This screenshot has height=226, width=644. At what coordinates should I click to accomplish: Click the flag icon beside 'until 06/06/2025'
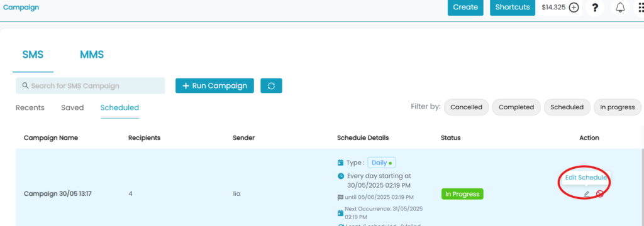340,197
